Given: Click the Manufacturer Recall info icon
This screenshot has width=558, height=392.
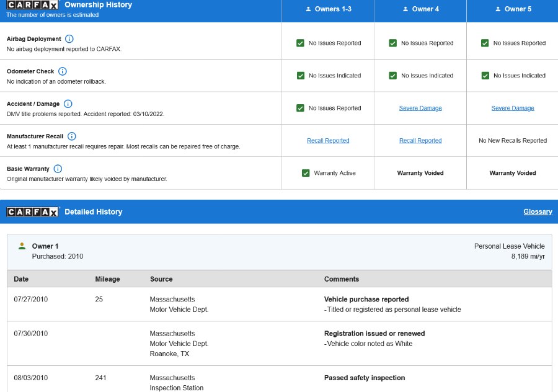Looking at the screenshot, I should pyautogui.click(x=71, y=136).
